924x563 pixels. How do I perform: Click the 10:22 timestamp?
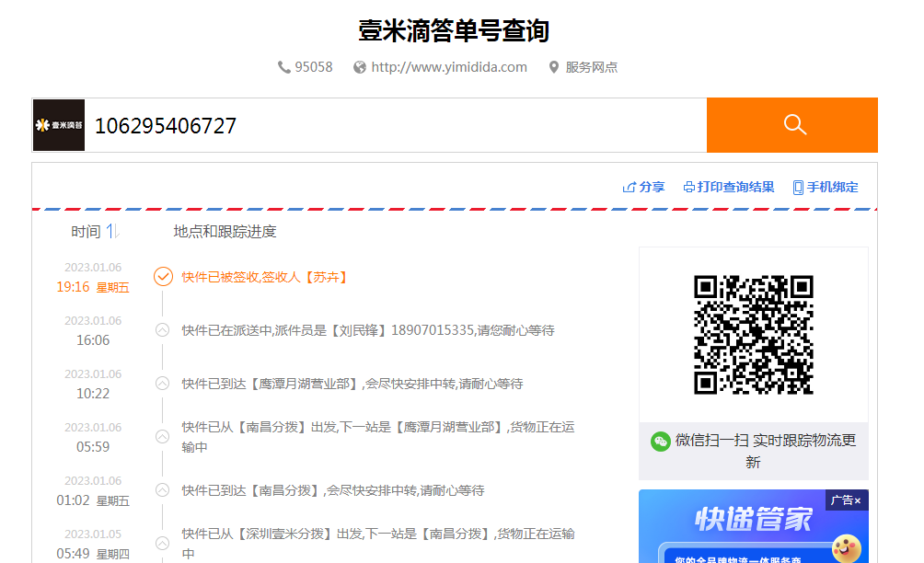[93, 394]
